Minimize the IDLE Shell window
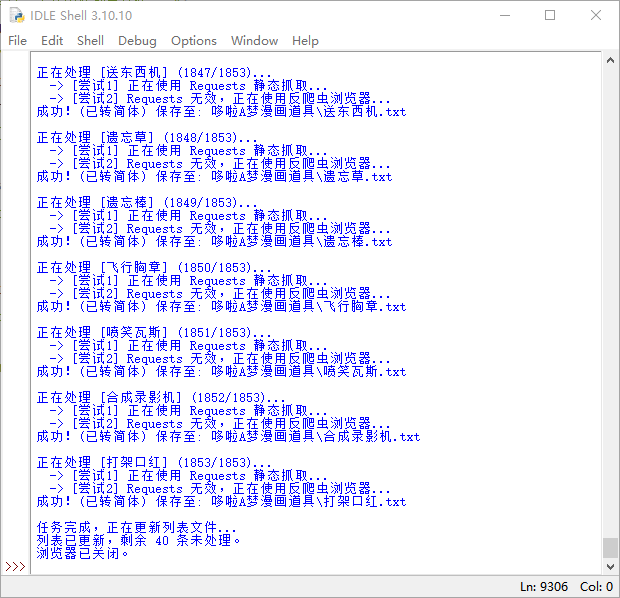 505,15
